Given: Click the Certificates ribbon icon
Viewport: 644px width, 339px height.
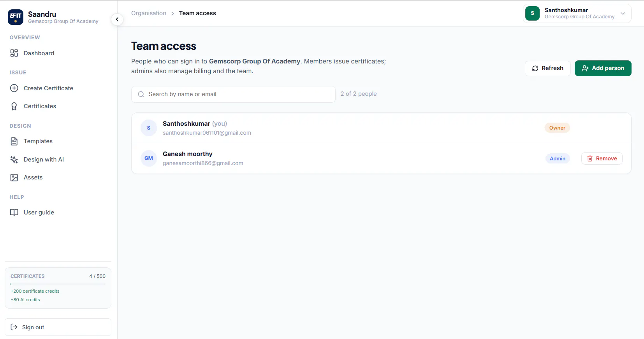Looking at the screenshot, I should coord(14,106).
